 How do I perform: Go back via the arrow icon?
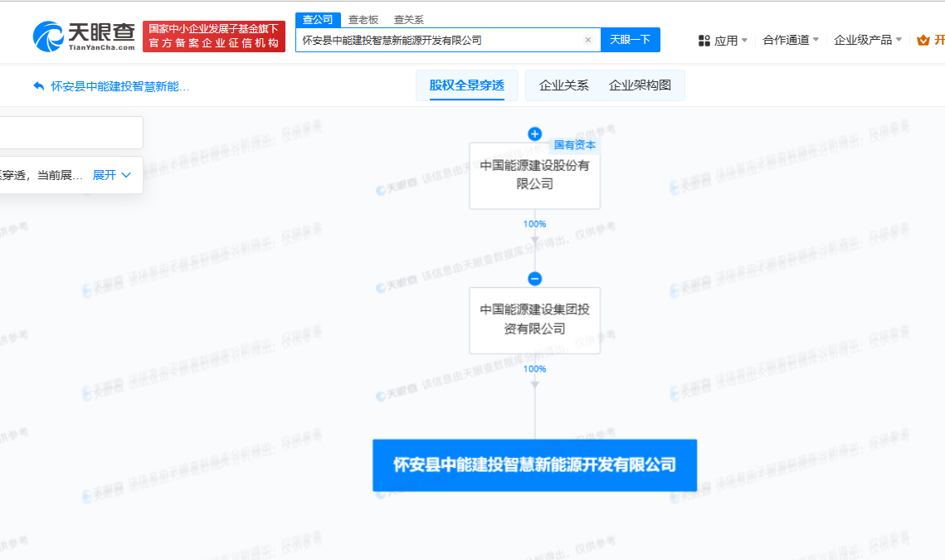click(38, 86)
